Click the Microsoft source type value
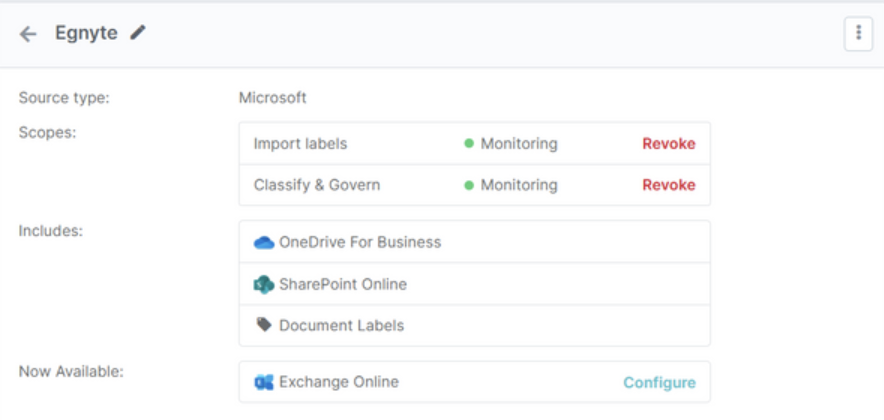884x420 pixels. pos(272,98)
